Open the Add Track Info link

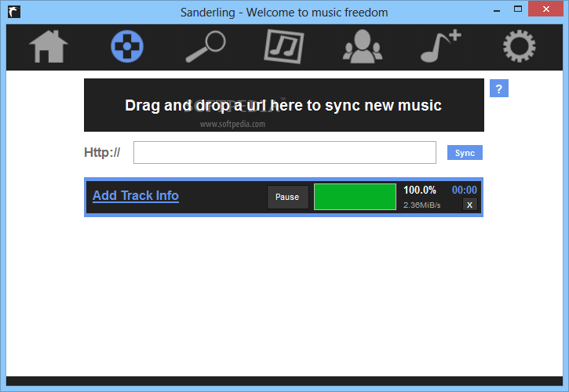(136, 195)
